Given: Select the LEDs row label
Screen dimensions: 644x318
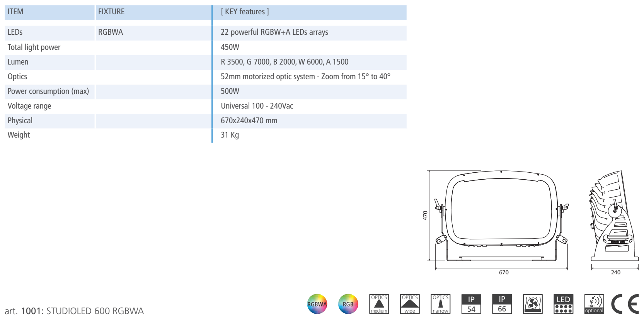Looking at the screenshot, I should pyautogui.click(x=15, y=32).
